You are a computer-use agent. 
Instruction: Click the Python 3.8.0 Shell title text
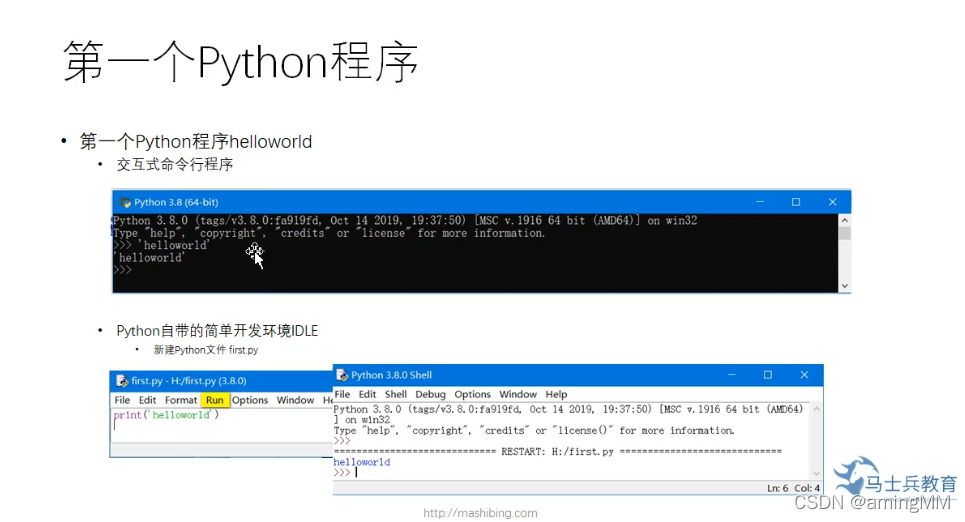tap(391, 375)
